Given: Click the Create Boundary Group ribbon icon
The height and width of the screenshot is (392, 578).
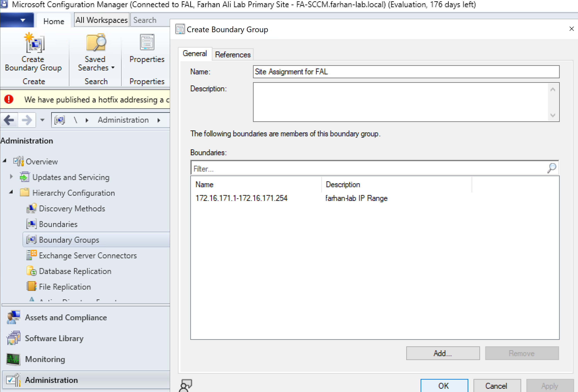Looking at the screenshot, I should pyautogui.click(x=34, y=43).
